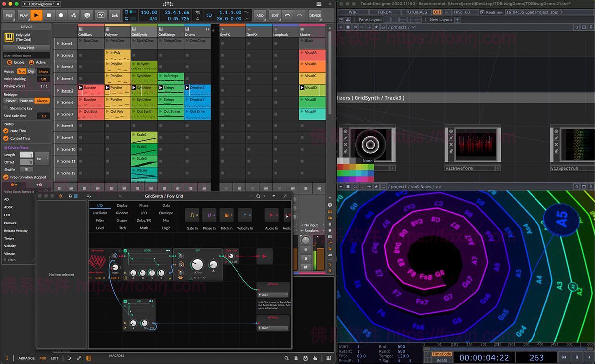Switch to the Oscillator tab in Poly Grid

coord(100,213)
